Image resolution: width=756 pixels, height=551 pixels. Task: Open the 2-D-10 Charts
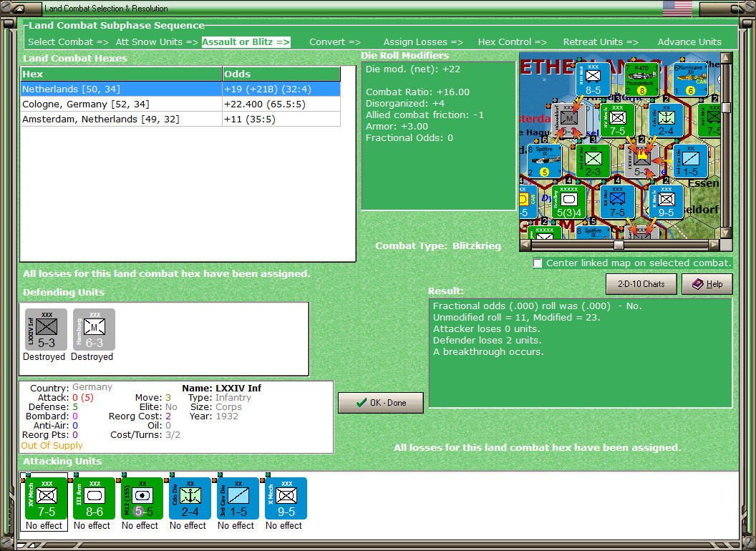pos(641,284)
